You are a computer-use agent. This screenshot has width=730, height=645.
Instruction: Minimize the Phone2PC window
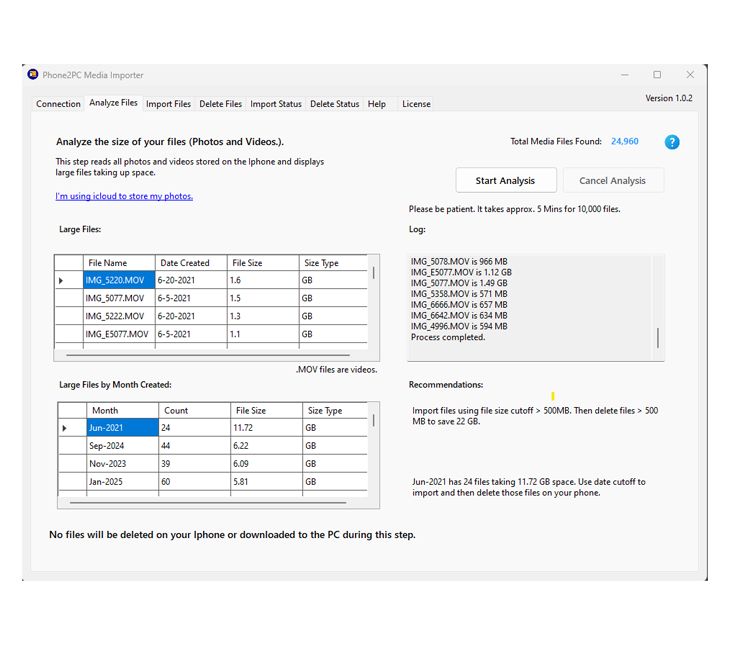point(625,75)
